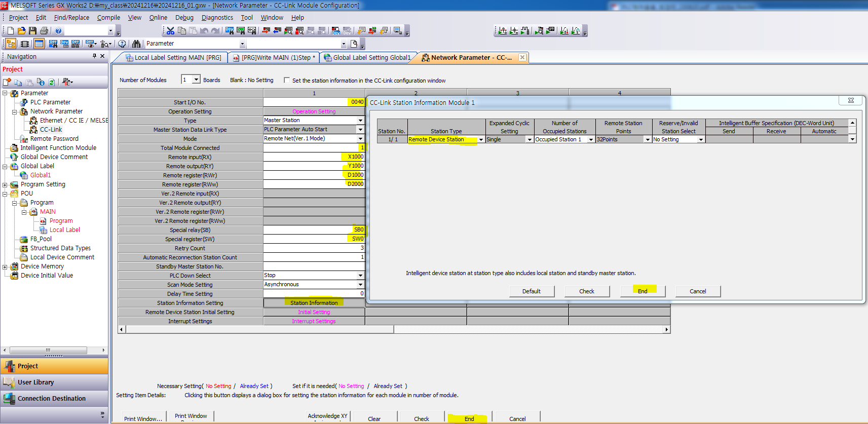Expand the Device Memory tree node
This screenshot has height=424, width=868.
click(x=5, y=266)
